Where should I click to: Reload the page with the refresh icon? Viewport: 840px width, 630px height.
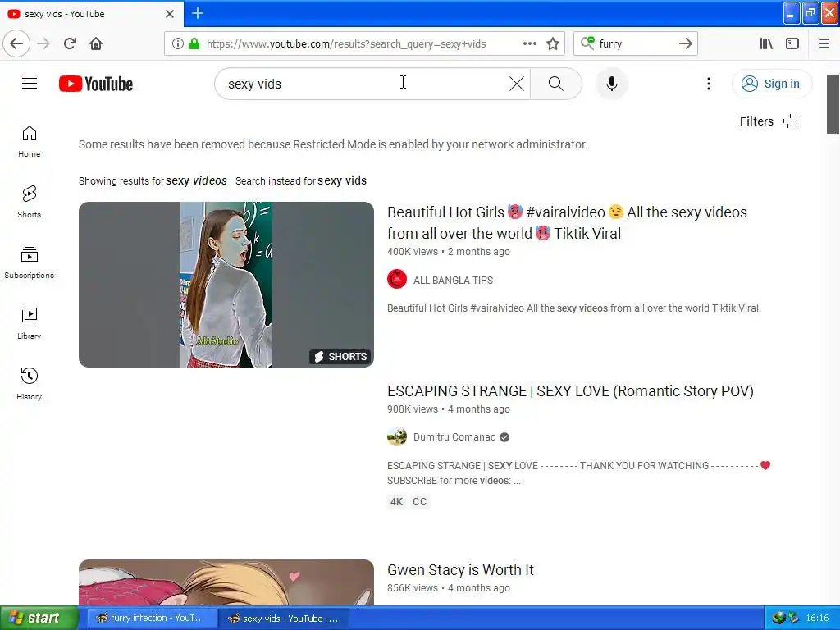pos(70,43)
